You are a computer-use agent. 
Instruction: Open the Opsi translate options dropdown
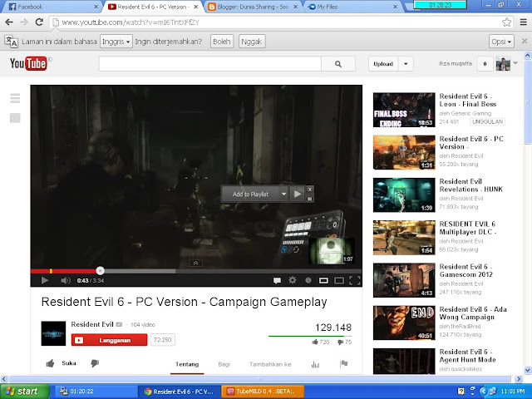501,42
